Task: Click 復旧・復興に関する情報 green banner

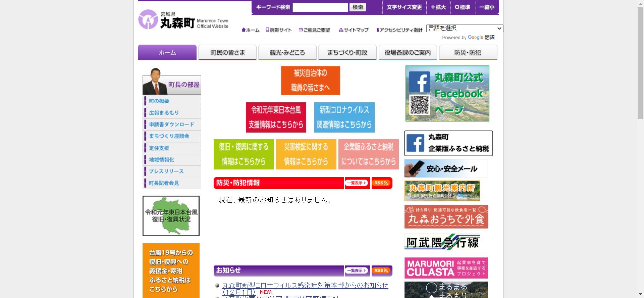Action: [x=244, y=154]
